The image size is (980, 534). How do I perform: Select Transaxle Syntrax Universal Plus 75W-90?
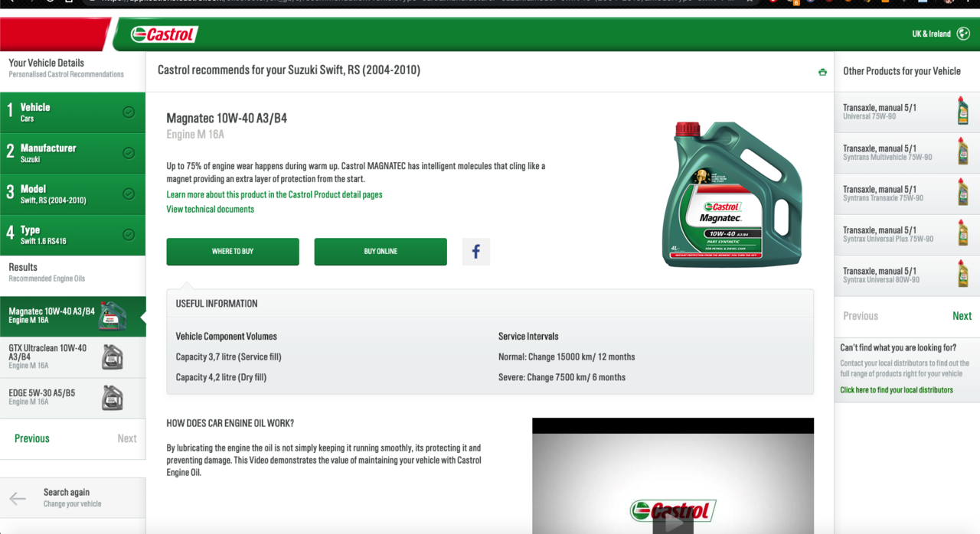[906, 233]
